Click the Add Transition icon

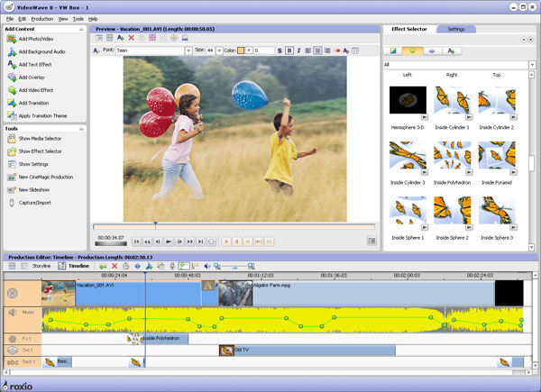tap(10, 104)
